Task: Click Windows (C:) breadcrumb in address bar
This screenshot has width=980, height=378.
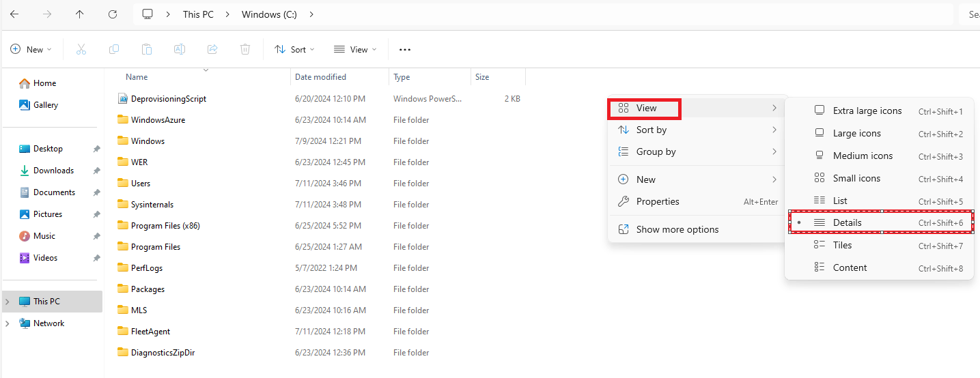Action: coord(269,14)
